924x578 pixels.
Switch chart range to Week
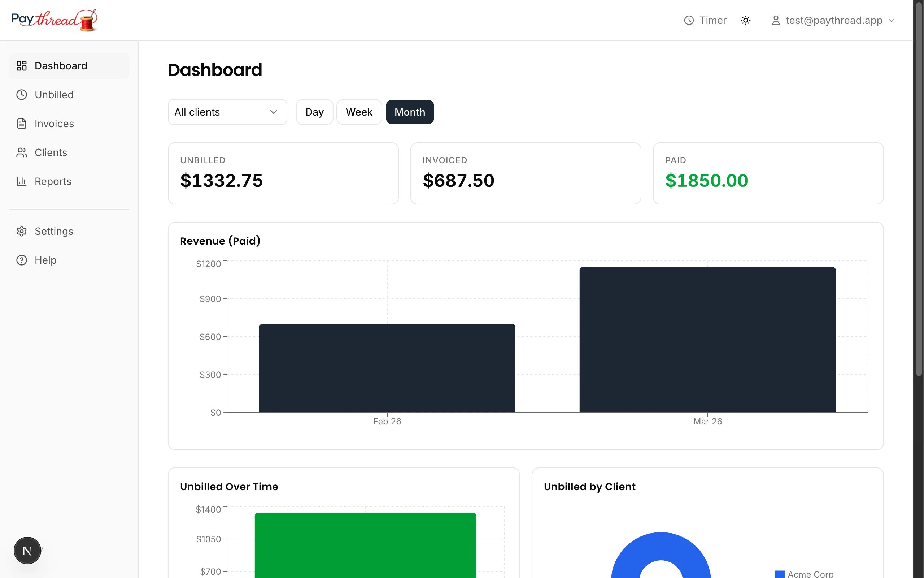tap(359, 112)
